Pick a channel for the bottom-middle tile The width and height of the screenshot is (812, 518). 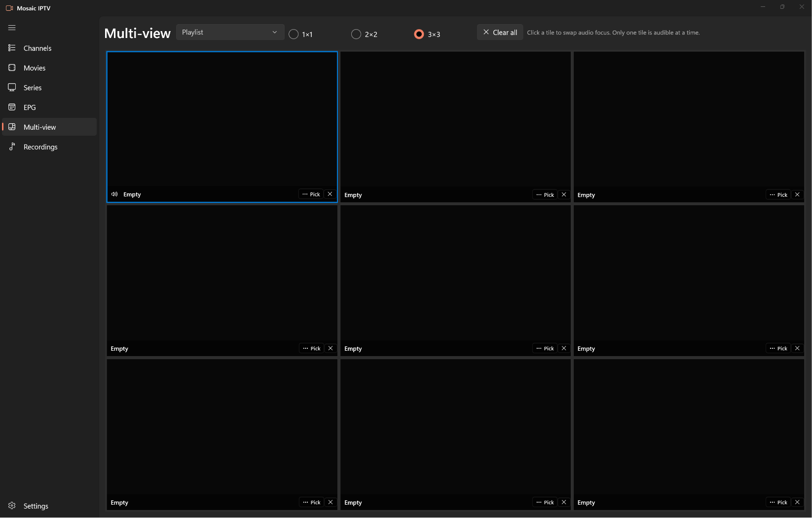coord(545,502)
